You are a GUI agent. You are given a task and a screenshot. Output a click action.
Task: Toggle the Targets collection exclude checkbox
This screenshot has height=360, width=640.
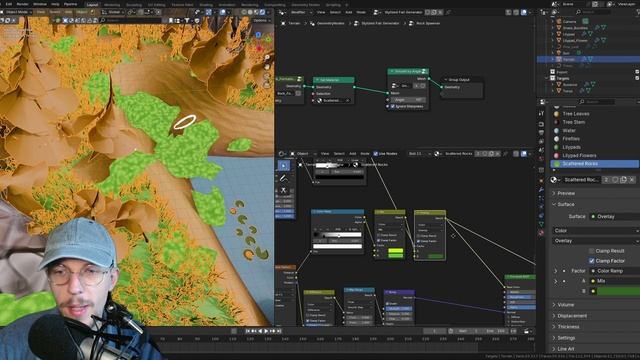(x=637, y=78)
